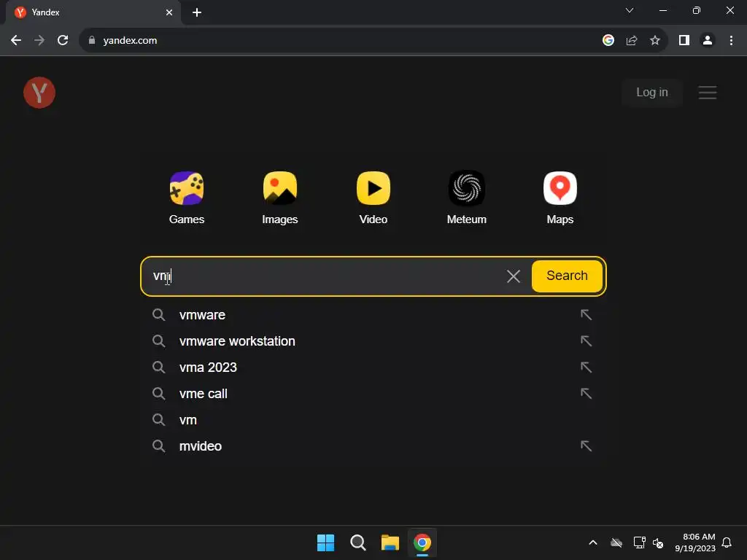
Task: Fill search box using vme call arrow
Action: (x=586, y=393)
